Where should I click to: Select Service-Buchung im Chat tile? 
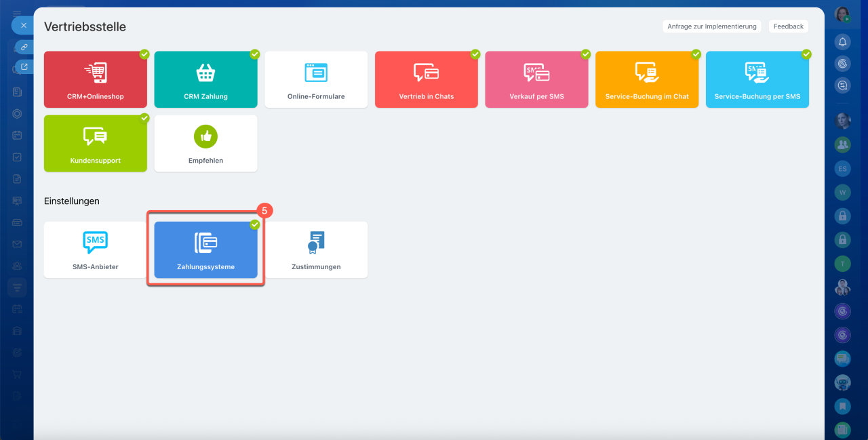[x=647, y=79]
